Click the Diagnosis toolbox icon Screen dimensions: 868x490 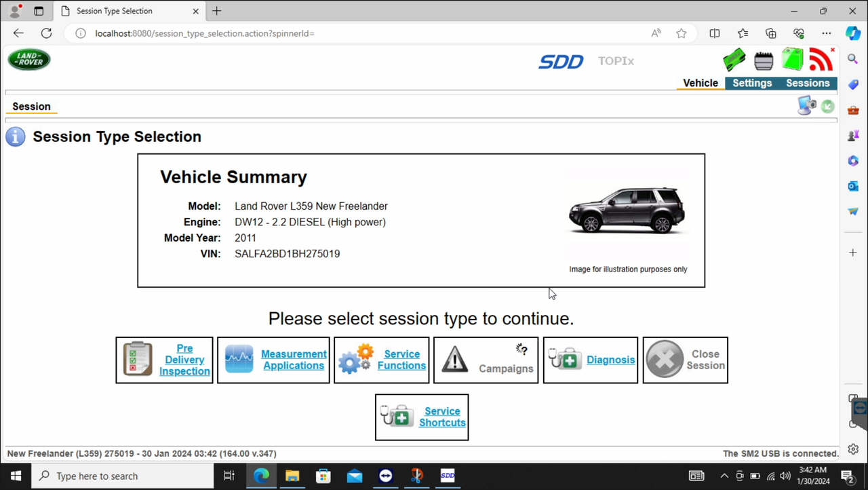tap(565, 359)
